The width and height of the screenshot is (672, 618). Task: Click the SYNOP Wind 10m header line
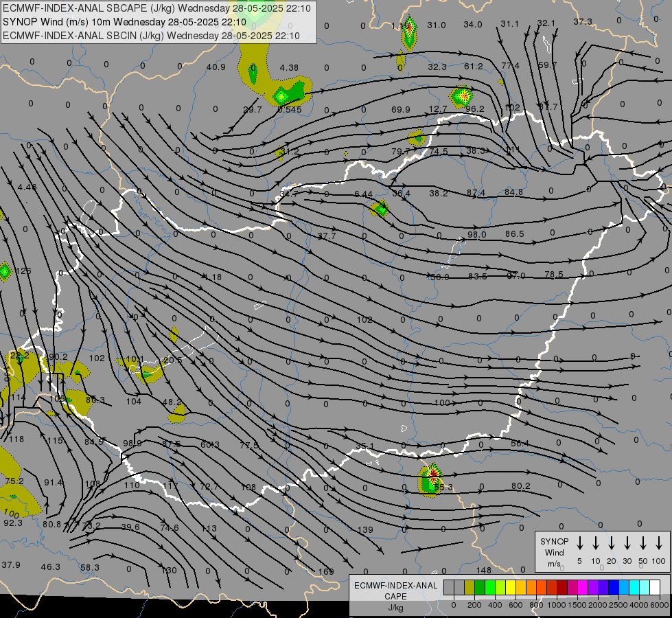coord(124,22)
